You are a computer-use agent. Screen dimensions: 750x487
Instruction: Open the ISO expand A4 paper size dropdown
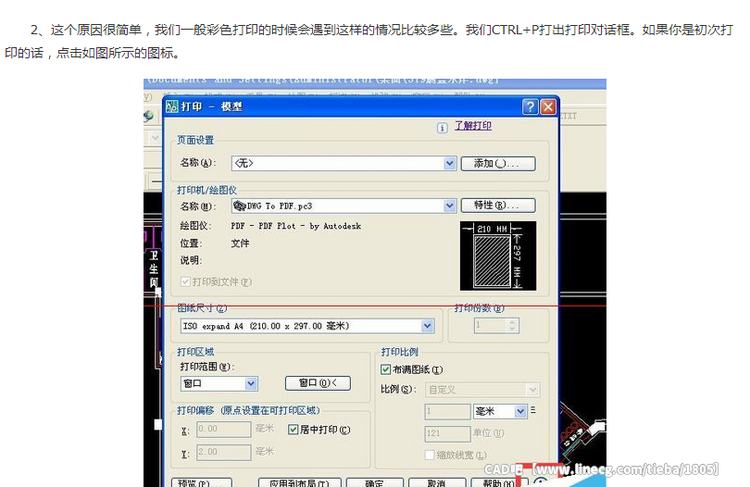(427, 326)
